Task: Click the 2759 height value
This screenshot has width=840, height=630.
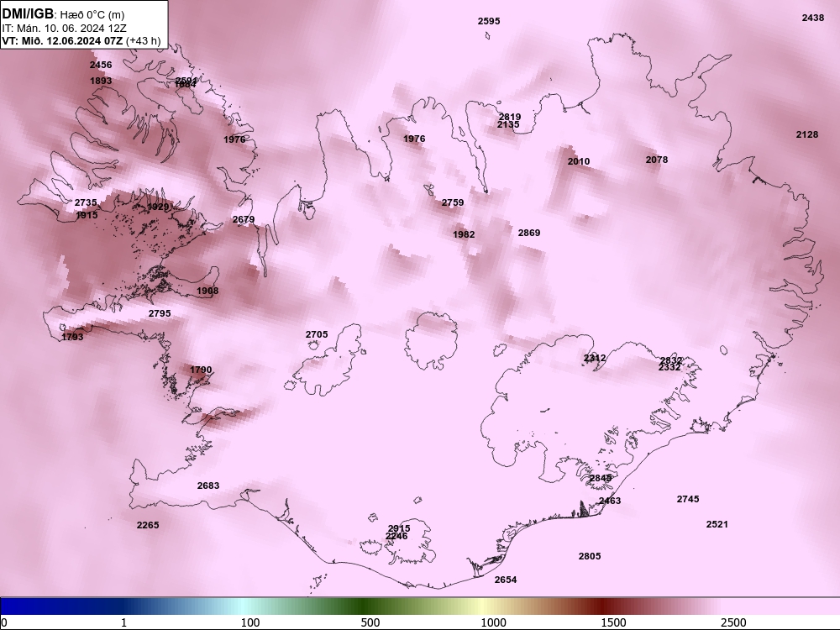Action: point(453,202)
